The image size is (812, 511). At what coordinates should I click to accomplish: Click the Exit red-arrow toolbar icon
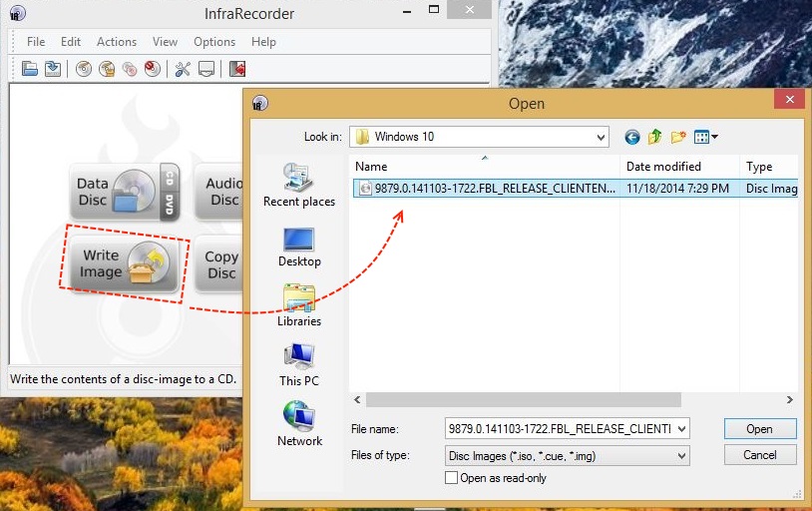pos(237,69)
